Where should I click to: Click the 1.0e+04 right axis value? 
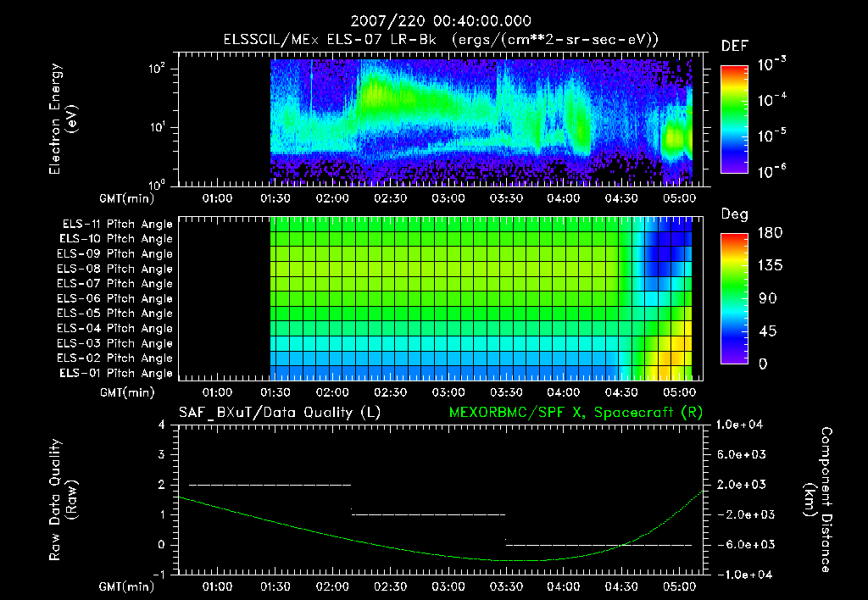(x=739, y=425)
